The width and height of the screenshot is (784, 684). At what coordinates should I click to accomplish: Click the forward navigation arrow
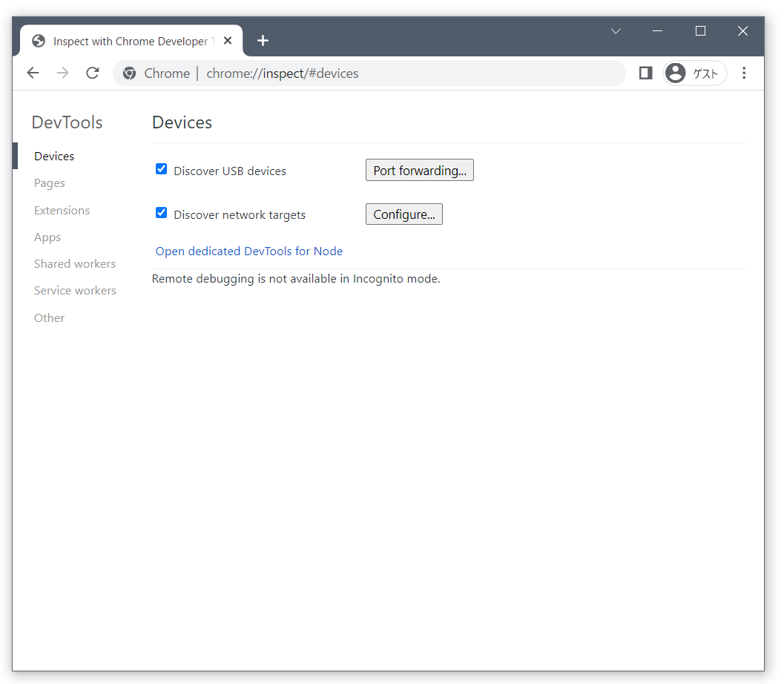[62, 73]
